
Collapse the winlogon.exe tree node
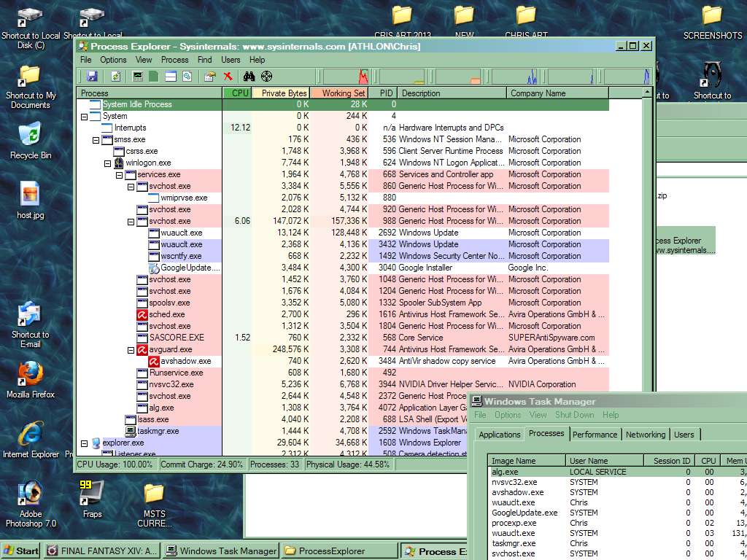[x=107, y=163]
